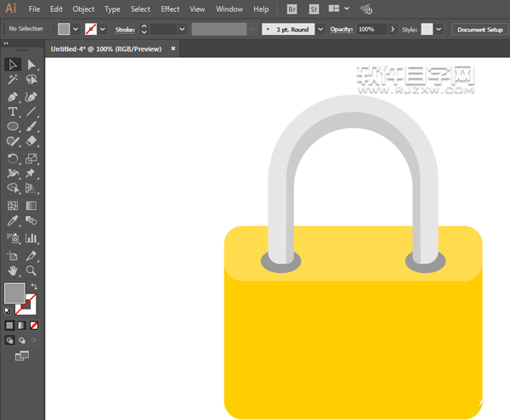Select the Symbol Sprayer tool
The image size is (510, 420).
[13, 238]
